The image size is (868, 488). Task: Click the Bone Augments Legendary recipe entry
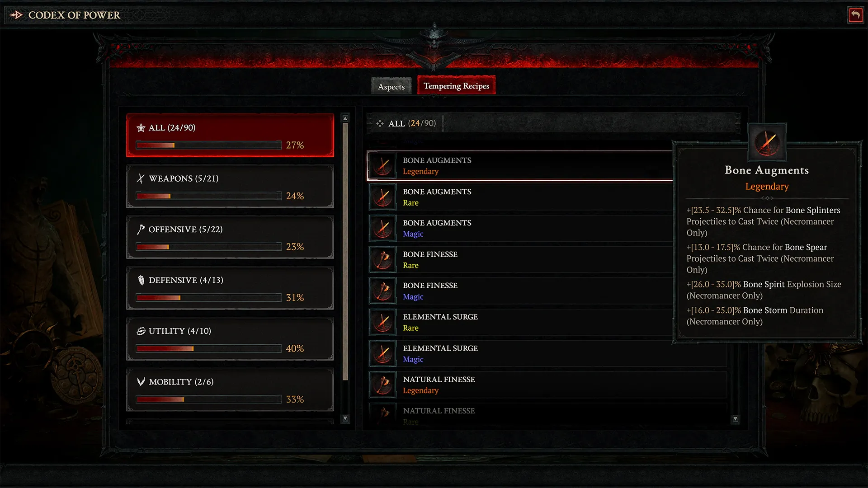(x=519, y=166)
